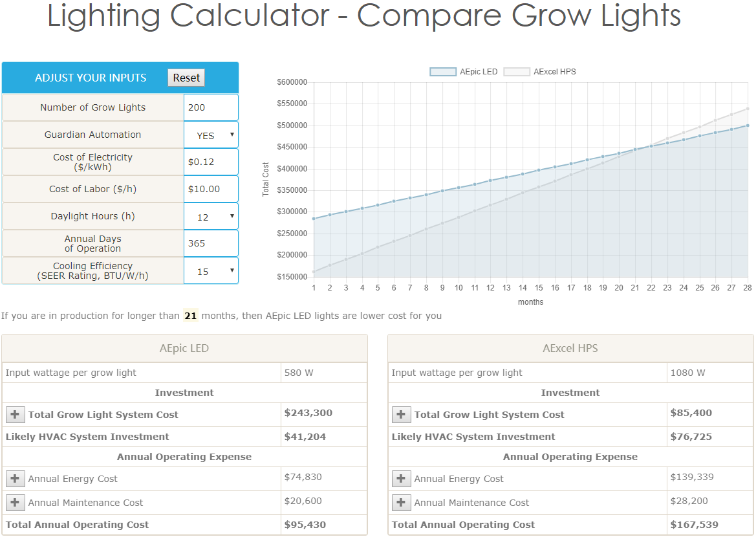Expand AExcel HPS Annual Energy Cost
This screenshot has width=756, height=537.
pyautogui.click(x=401, y=479)
